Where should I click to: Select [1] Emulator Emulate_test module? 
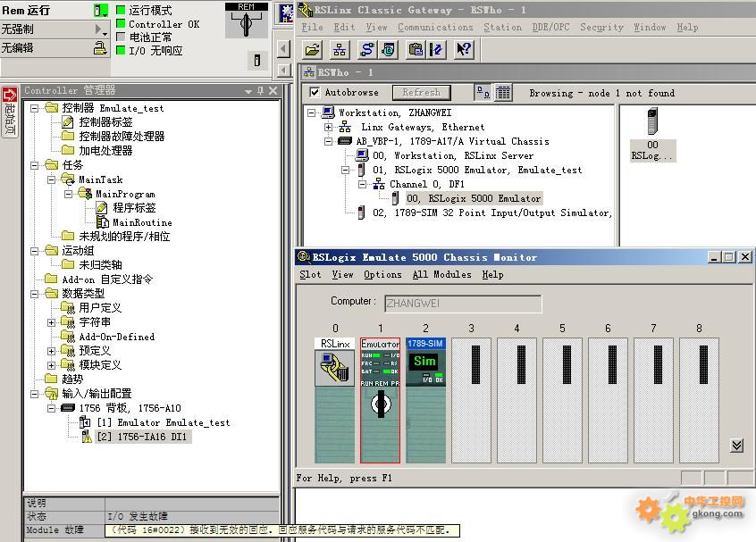164,422
